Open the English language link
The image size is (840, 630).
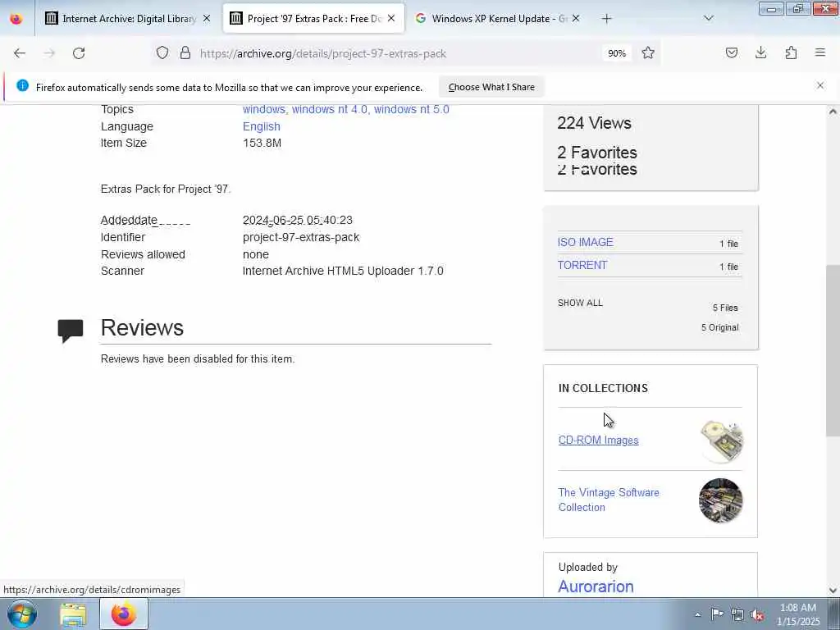click(262, 126)
